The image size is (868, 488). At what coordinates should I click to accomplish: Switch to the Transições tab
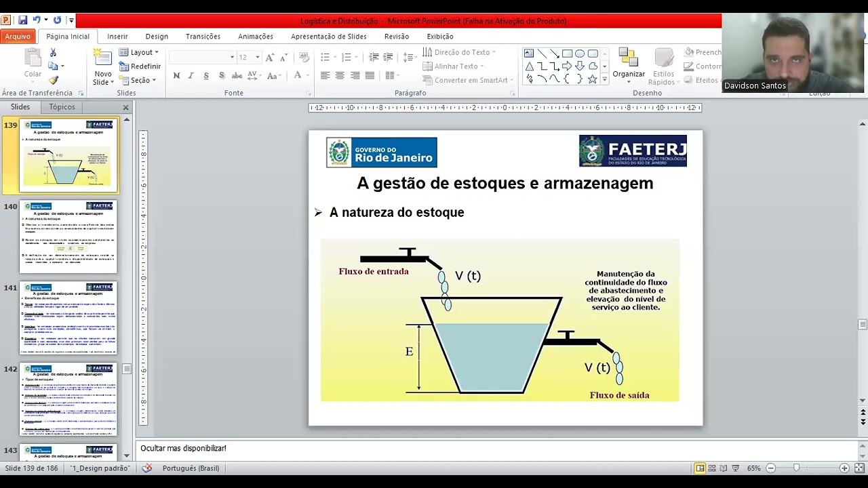point(203,37)
